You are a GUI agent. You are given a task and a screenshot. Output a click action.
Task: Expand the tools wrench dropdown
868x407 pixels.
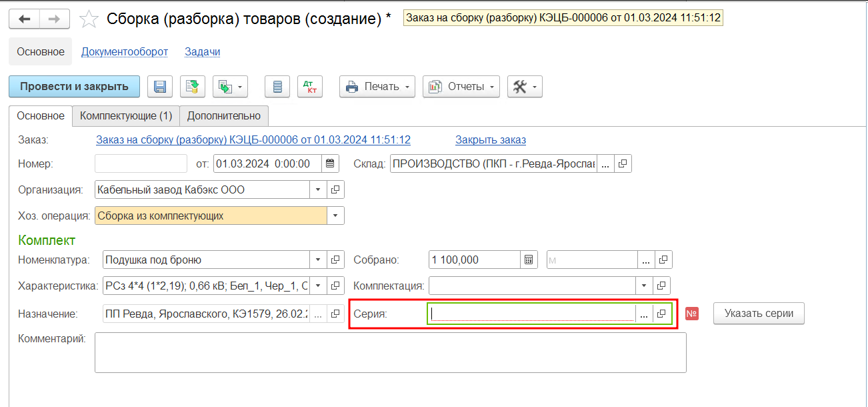[x=525, y=87]
